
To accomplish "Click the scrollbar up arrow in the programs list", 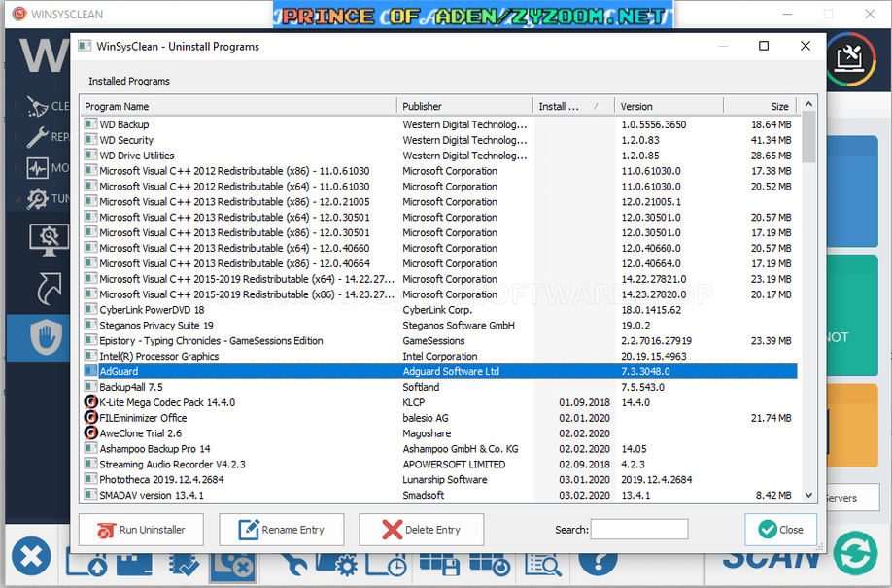I will point(808,104).
